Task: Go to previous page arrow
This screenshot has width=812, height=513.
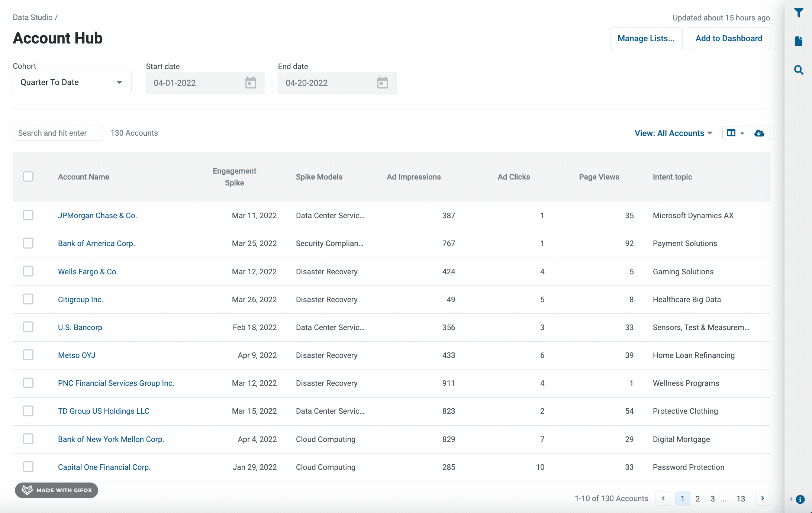Action: pos(663,499)
